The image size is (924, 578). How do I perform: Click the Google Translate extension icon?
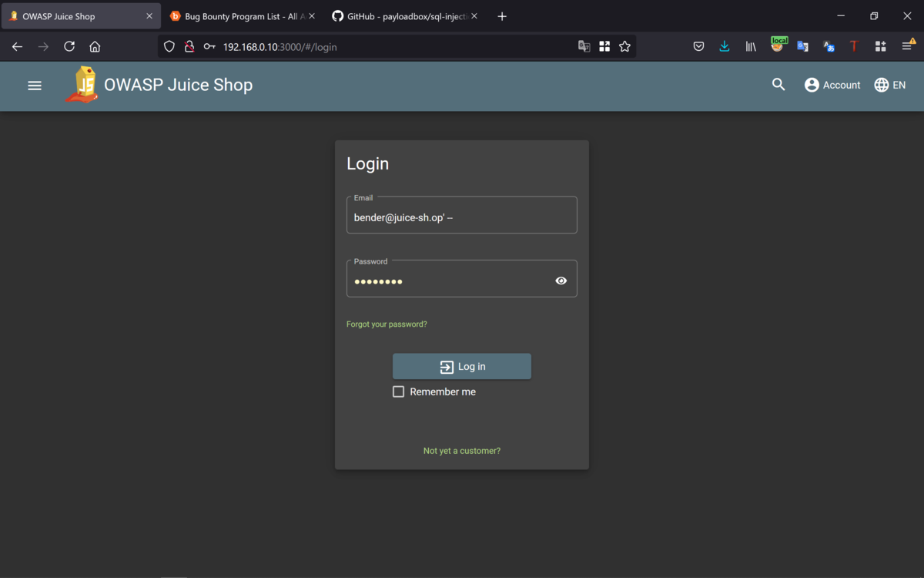802,46
